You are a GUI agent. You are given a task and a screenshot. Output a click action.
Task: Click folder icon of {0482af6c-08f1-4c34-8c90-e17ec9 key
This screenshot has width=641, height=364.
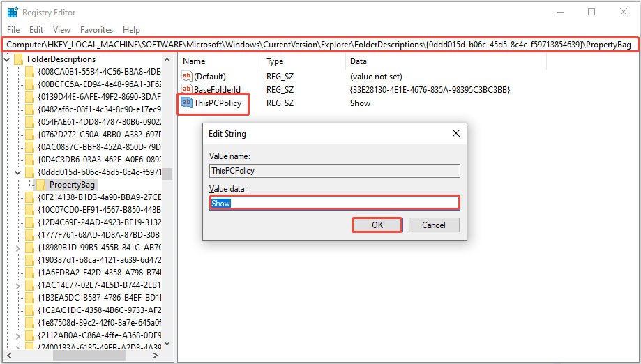(x=30, y=109)
